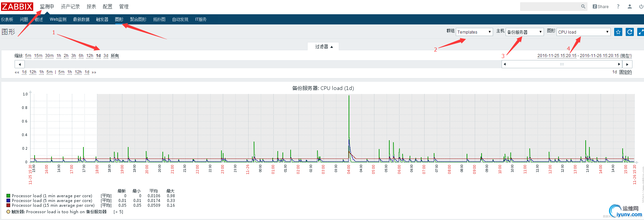Image resolution: width=644 pixels, height=220 pixels.
Task: Go to 聚合图形 submenu tab
Action: 138,19
